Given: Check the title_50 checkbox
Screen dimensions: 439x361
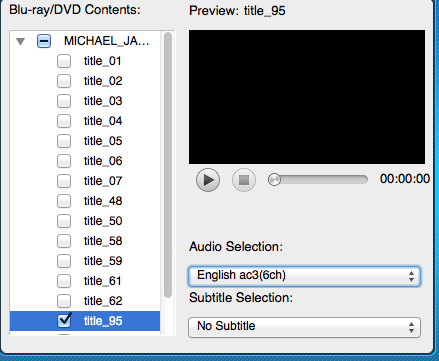Looking at the screenshot, I should 64,221.
